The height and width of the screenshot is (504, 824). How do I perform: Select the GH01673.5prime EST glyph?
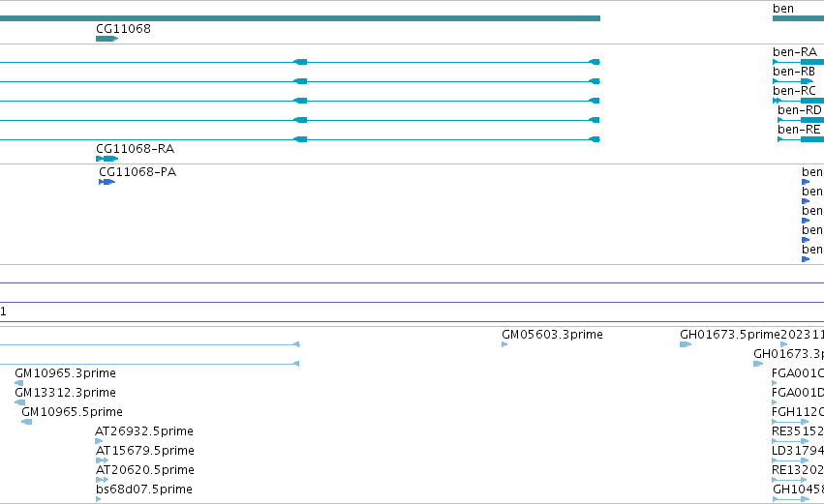coord(686,344)
